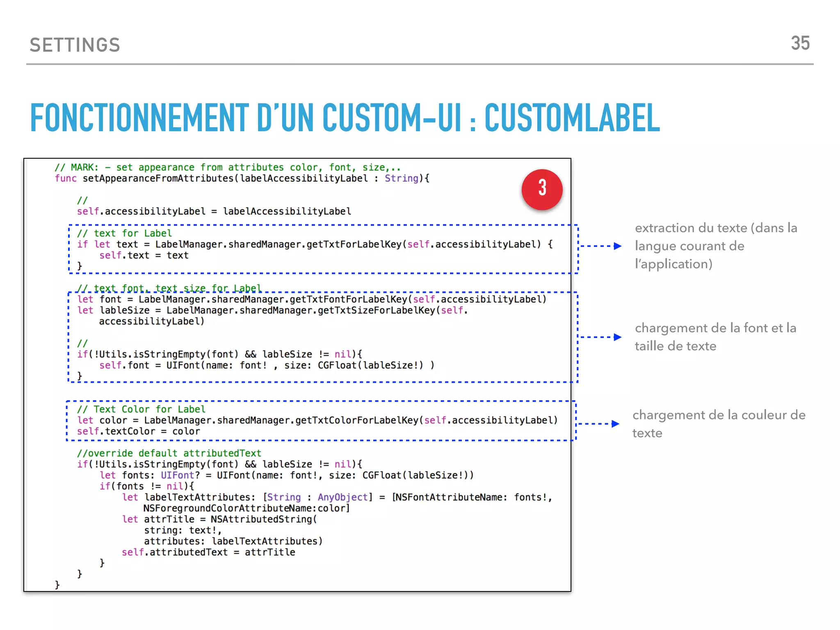Click the 'let font = LabelManager' line
The width and height of the screenshot is (840, 630).
pyautogui.click(x=312, y=299)
